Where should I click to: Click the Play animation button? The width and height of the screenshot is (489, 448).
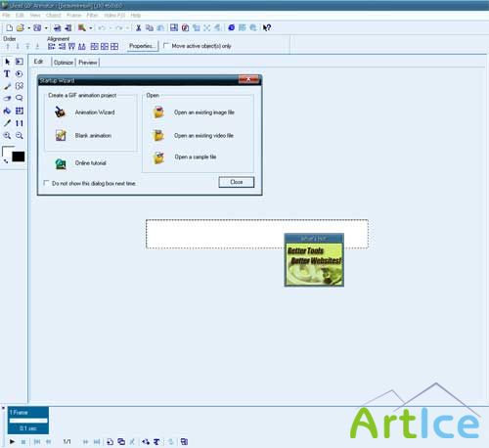click(x=12, y=442)
